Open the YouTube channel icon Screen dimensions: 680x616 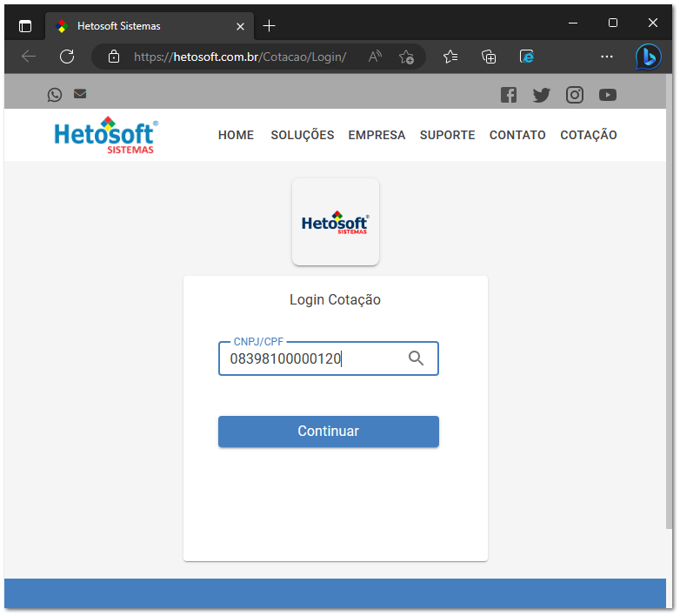(x=608, y=95)
